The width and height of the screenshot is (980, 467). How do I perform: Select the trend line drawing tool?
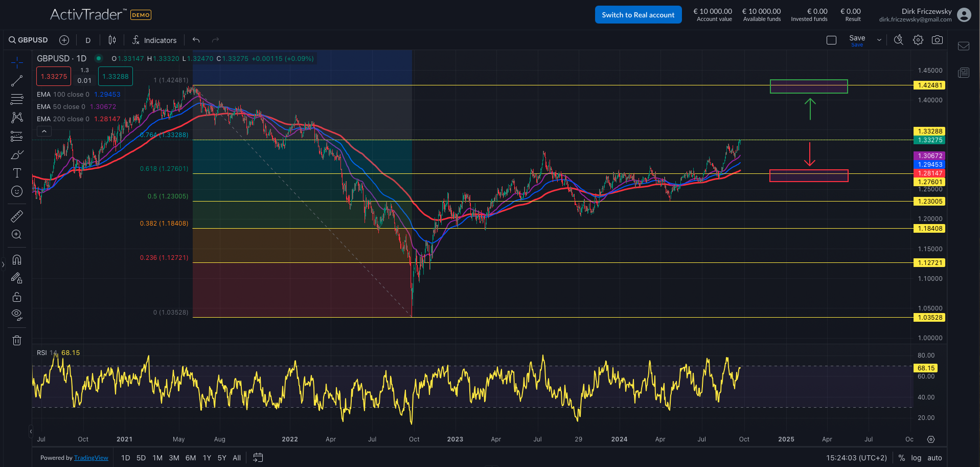click(x=17, y=80)
